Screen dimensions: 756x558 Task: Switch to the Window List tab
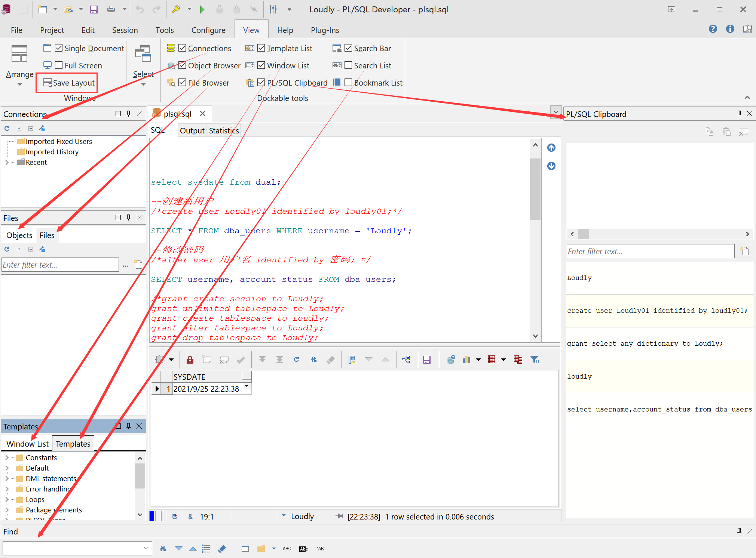click(27, 444)
